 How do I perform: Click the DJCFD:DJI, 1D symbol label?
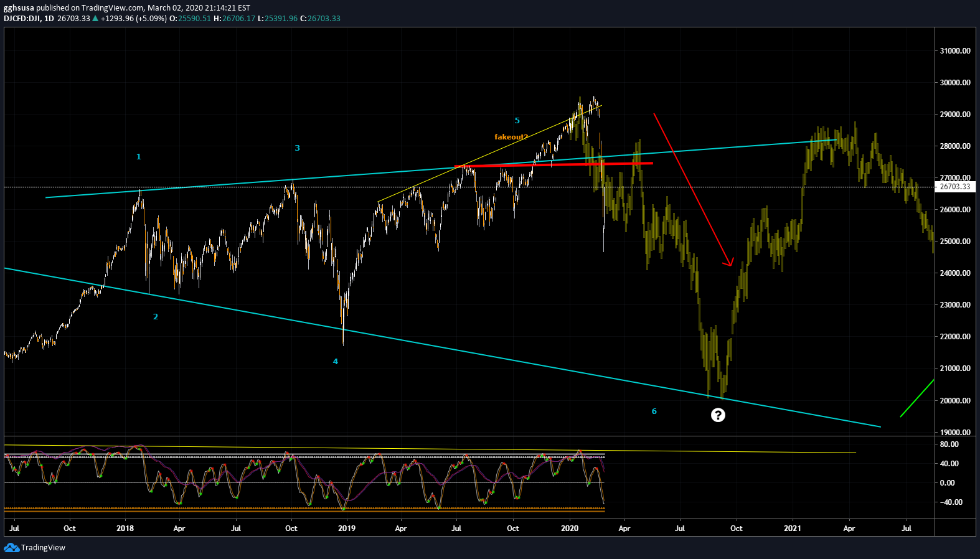coord(29,19)
